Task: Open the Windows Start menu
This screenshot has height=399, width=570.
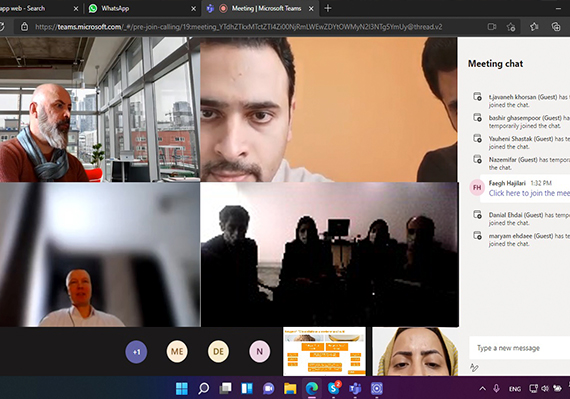Action: (182, 388)
